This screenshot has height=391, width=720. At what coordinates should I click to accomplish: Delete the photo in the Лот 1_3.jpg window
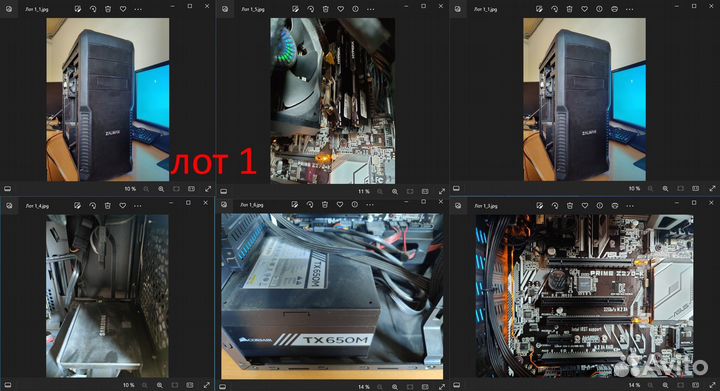569,206
